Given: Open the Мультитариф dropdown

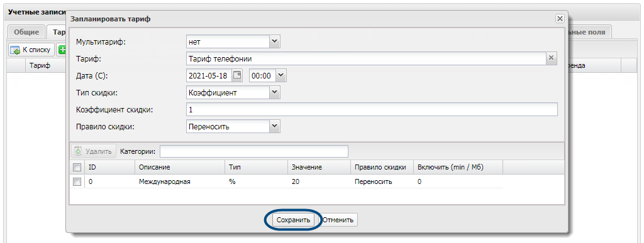Looking at the screenshot, I should (x=275, y=41).
